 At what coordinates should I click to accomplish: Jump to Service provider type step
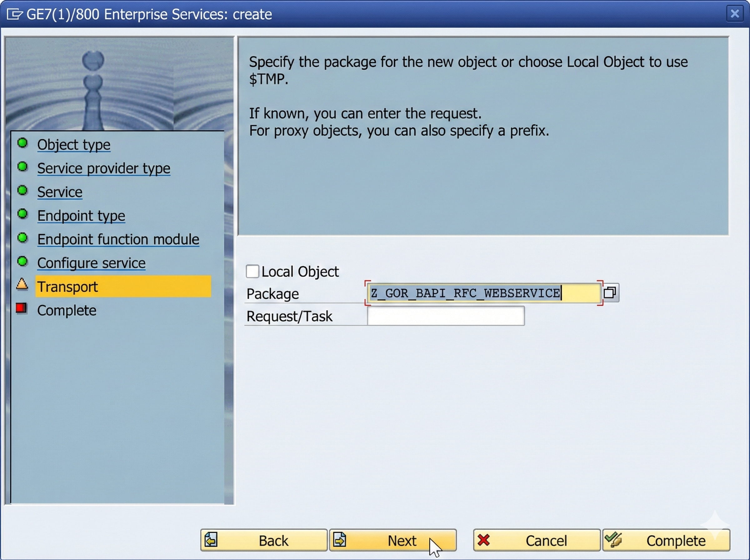pos(103,168)
